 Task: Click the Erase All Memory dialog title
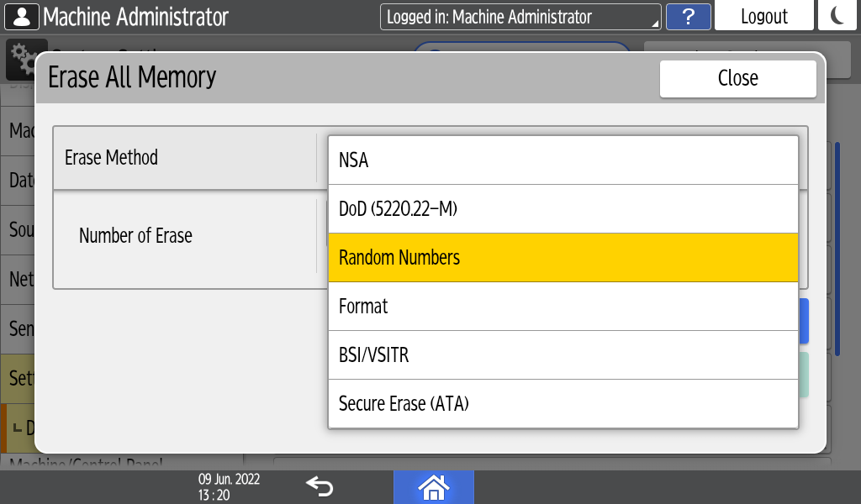click(132, 77)
